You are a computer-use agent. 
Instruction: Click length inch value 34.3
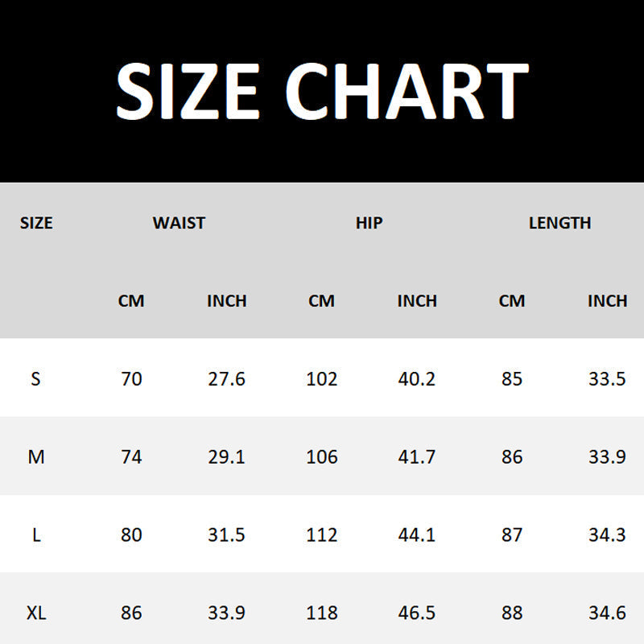point(607,535)
